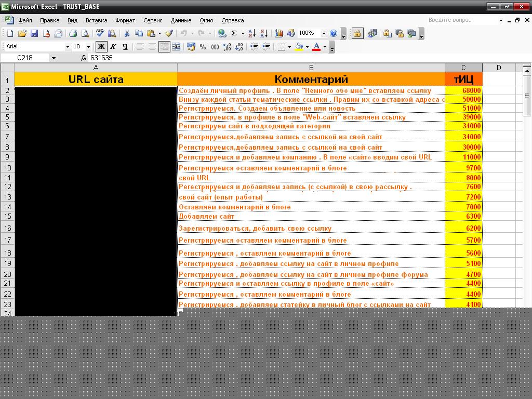The height and width of the screenshot is (399, 532).
Task: Apply the yellow fill color bucket
Action: tap(299, 46)
